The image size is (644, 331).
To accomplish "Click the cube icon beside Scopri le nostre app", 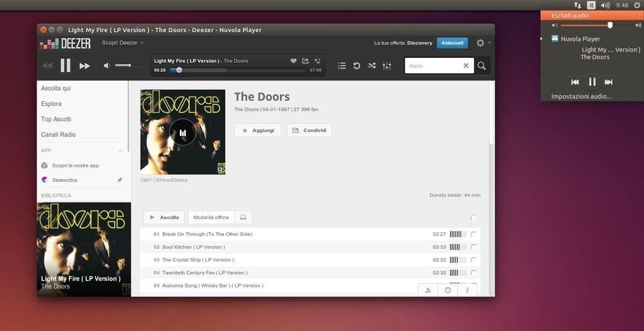I will [45, 165].
